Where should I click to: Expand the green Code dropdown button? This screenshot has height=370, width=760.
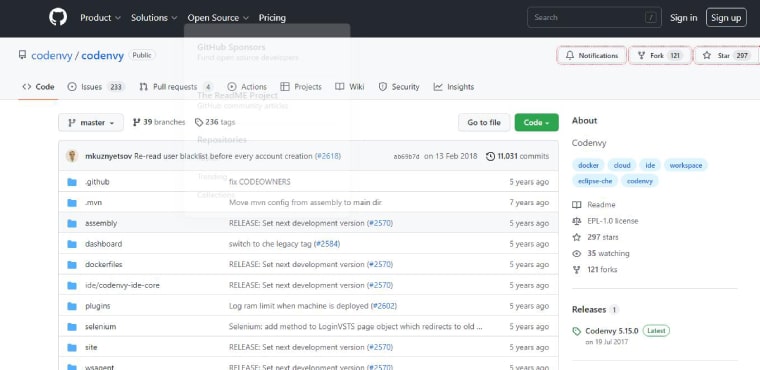(x=537, y=123)
